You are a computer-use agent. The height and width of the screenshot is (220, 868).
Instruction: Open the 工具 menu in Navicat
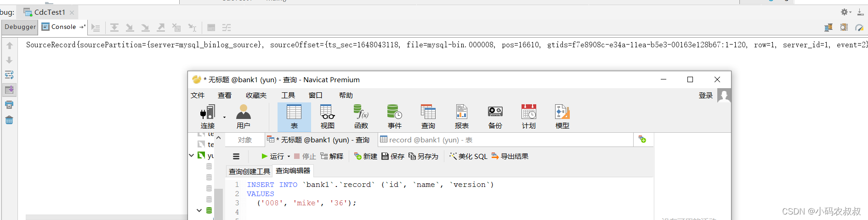(x=288, y=96)
